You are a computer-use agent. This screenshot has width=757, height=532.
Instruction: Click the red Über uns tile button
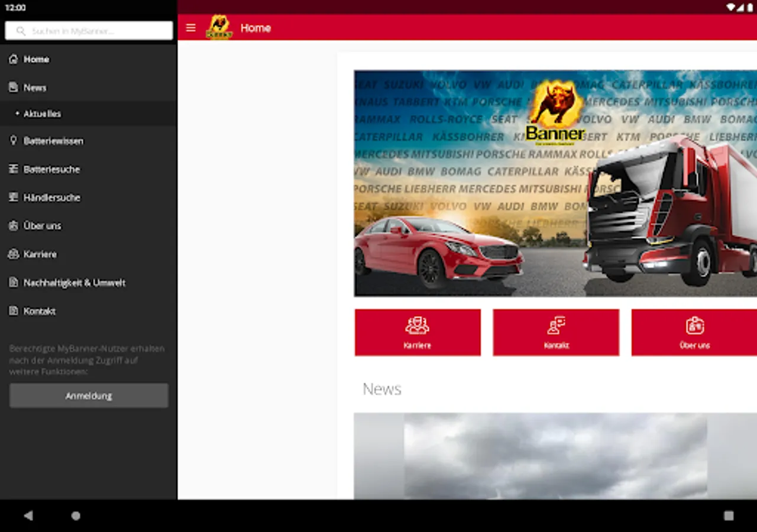click(694, 332)
